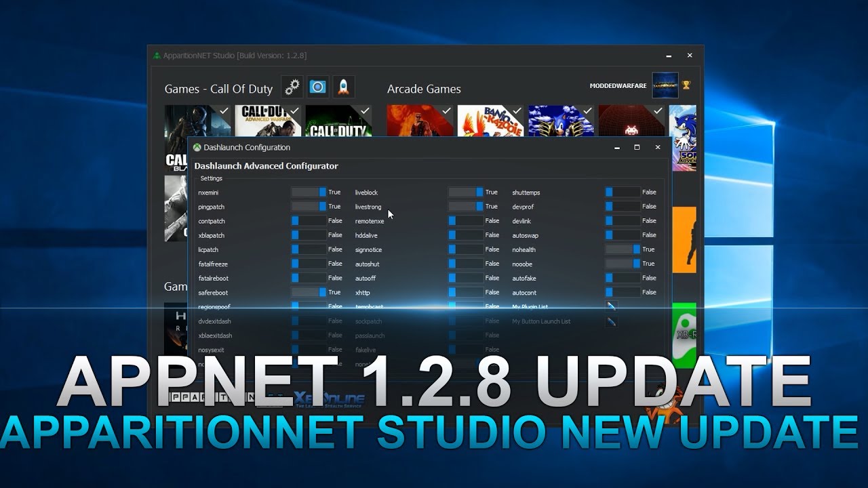The image size is (868, 488).
Task: Toggle the regionspoof switch
Action: [309, 306]
